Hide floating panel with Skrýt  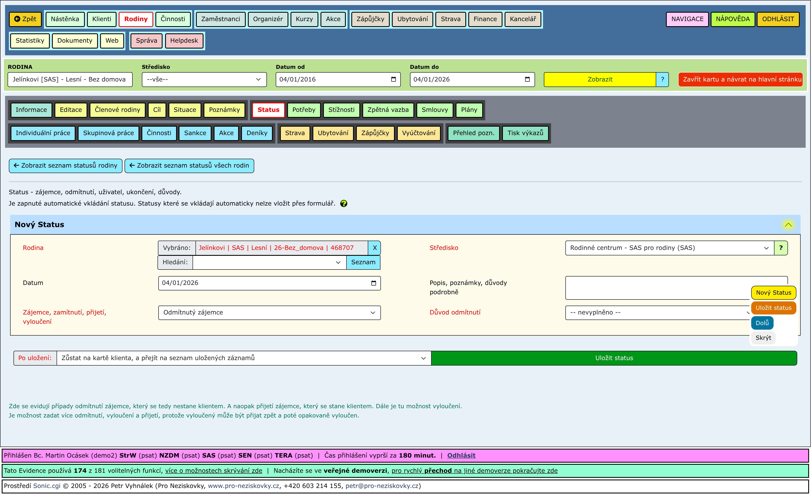pyautogui.click(x=764, y=338)
